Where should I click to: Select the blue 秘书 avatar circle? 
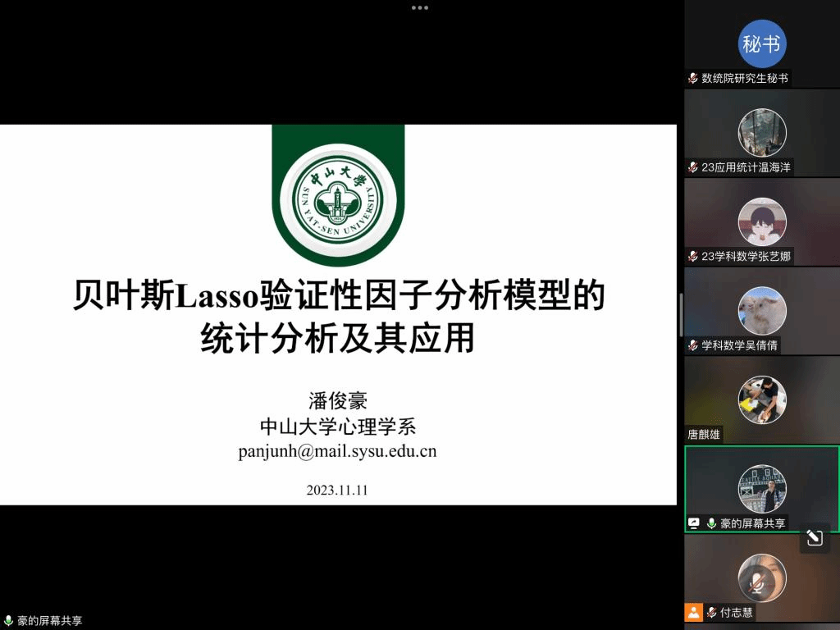[x=761, y=44]
